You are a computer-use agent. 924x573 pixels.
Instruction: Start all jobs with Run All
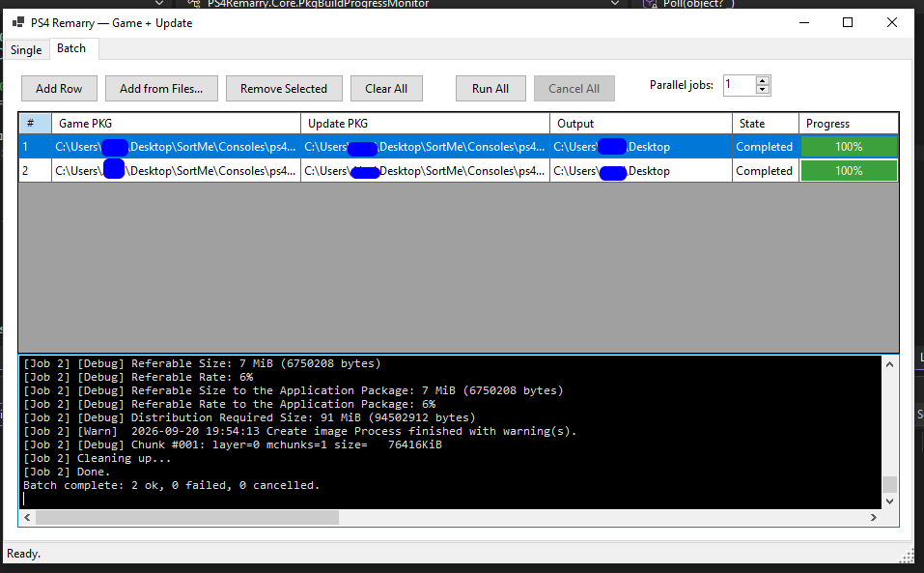490,89
